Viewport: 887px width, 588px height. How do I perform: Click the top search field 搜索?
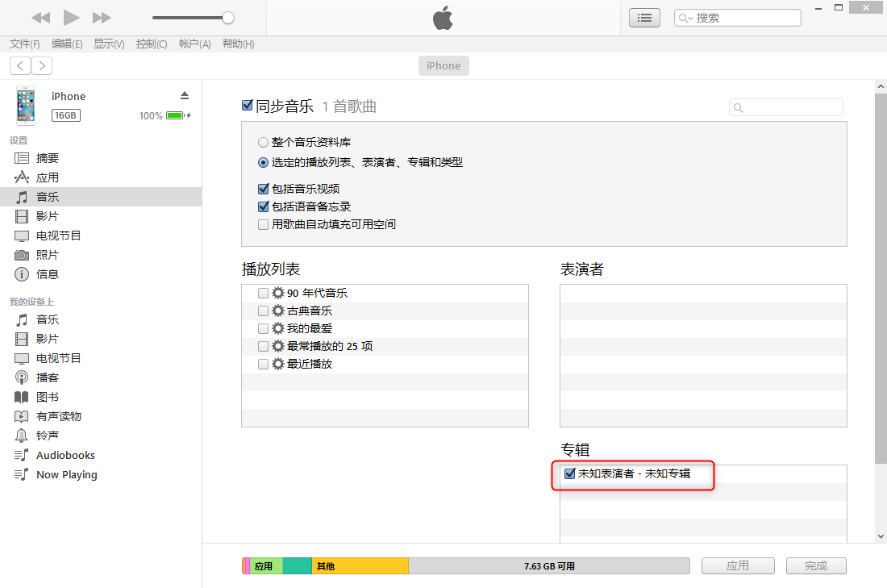pyautogui.click(x=738, y=18)
